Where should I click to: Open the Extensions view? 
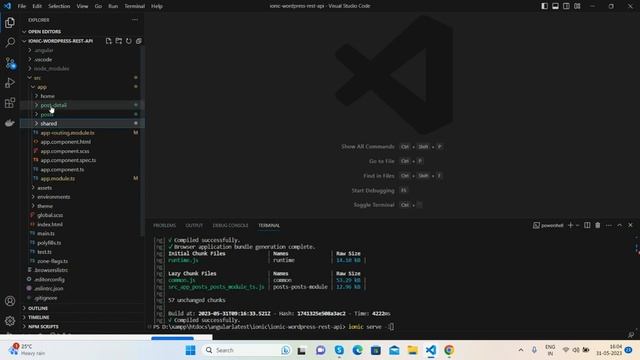pos(10,103)
